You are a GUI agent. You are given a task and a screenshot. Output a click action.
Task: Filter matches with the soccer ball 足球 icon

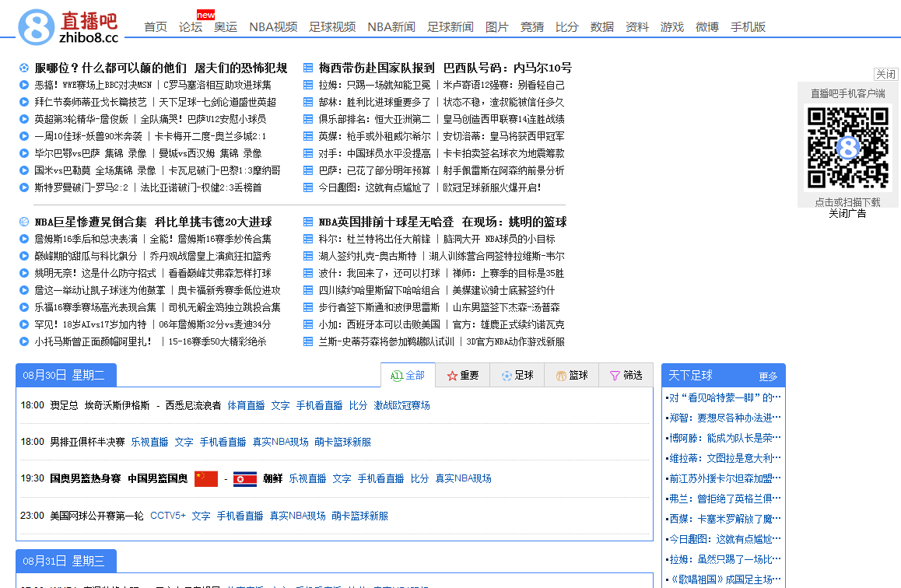tap(507, 375)
